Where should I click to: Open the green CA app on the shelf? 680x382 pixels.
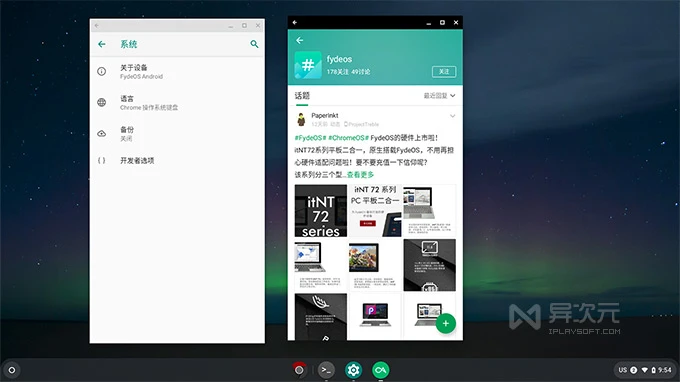pyautogui.click(x=380, y=370)
